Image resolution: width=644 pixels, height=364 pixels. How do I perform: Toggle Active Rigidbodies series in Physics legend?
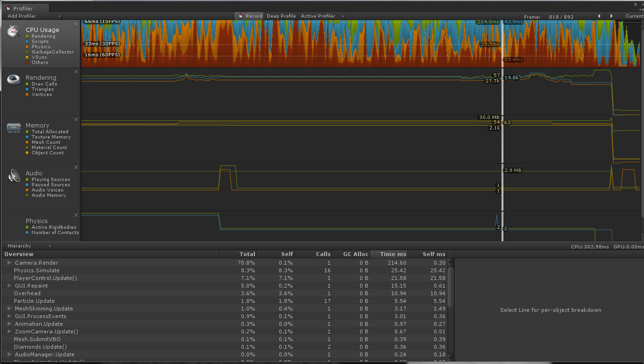pos(28,227)
